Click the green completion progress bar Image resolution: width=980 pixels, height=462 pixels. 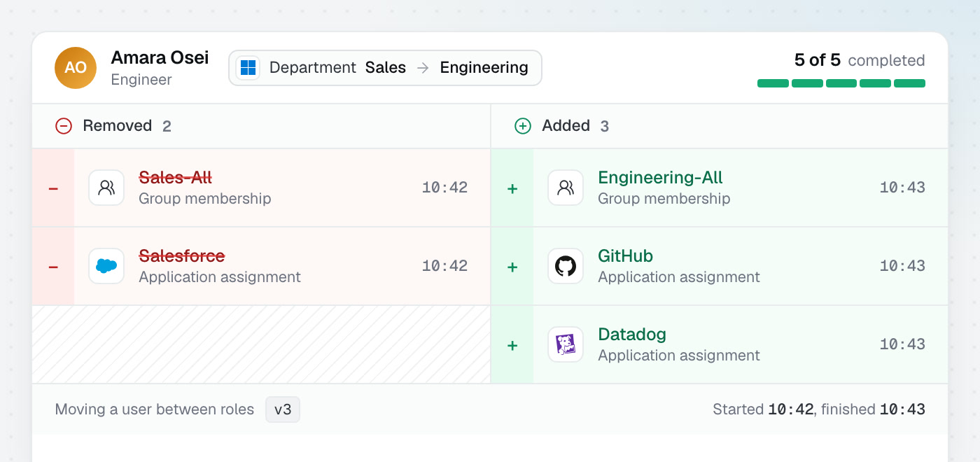(841, 83)
